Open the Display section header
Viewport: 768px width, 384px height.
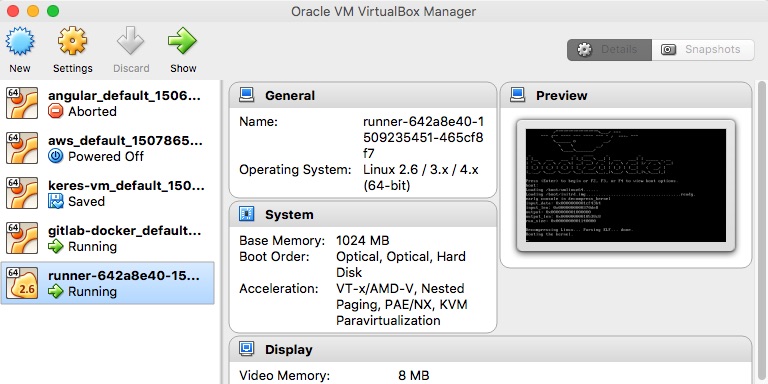(x=490, y=349)
